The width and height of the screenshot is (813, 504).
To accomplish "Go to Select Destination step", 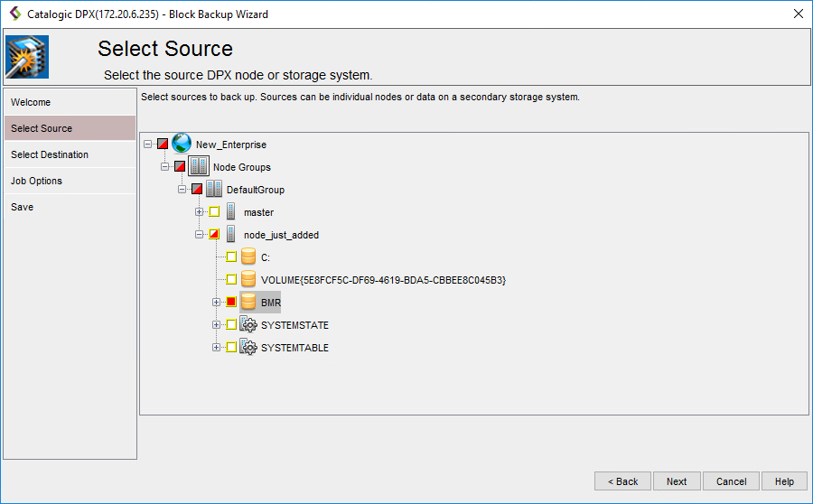I will click(50, 154).
